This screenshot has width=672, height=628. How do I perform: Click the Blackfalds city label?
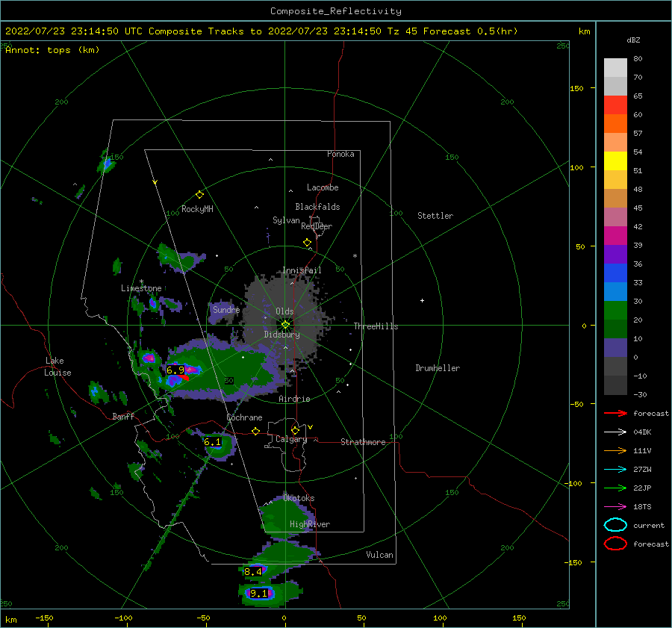click(x=317, y=207)
